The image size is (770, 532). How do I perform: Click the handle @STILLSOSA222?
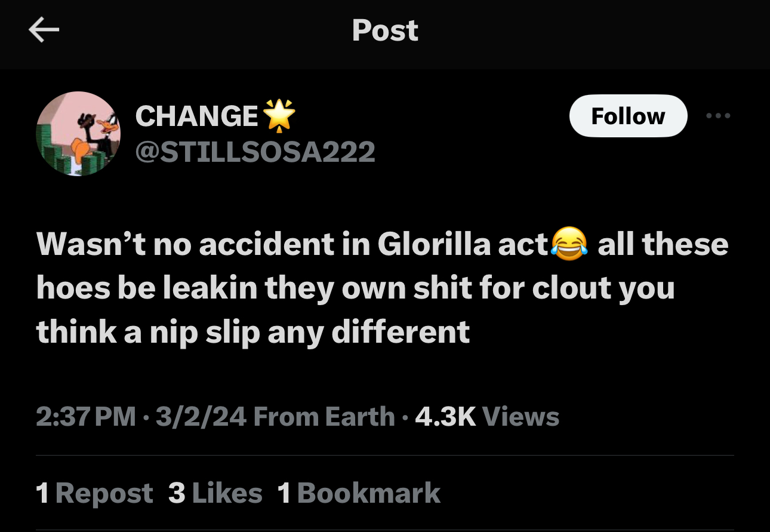(256, 152)
